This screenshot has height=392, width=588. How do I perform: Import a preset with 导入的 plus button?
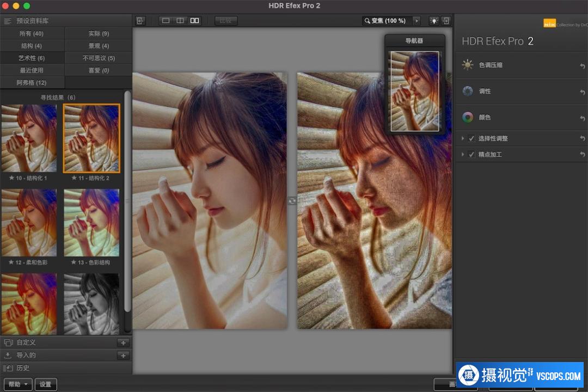[123, 355]
